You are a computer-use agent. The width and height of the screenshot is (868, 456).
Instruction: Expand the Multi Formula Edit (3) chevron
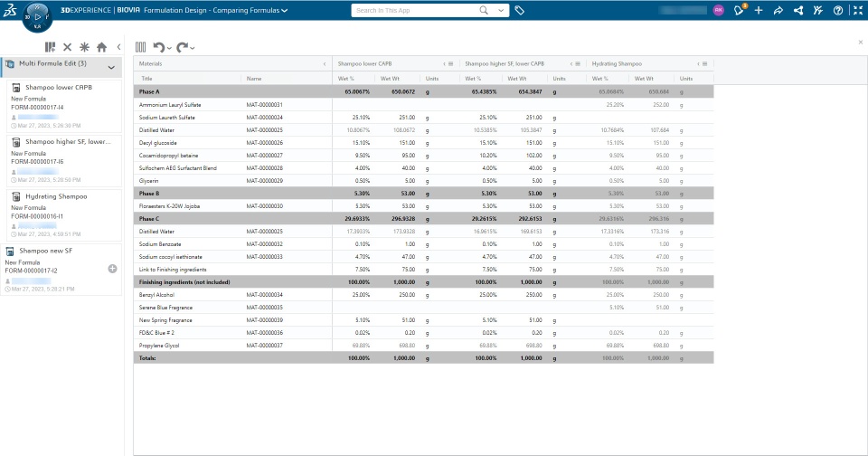(111, 67)
